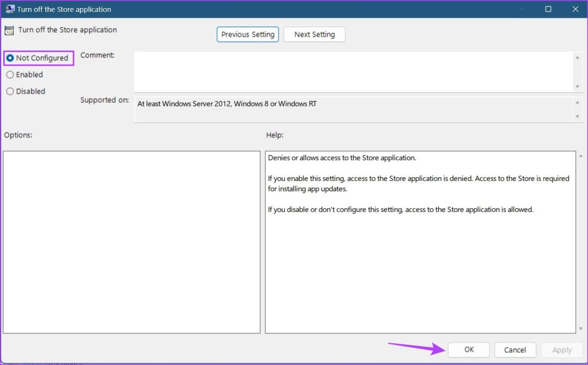Open the Next Setting

[314, 34]
